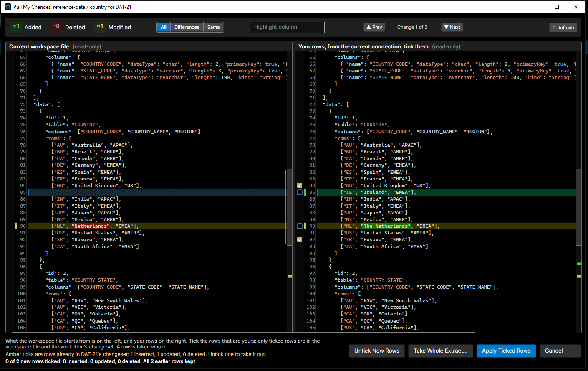
Task: Select "The Netherlands" text in right pane
Action: click(x=386, y=226)
